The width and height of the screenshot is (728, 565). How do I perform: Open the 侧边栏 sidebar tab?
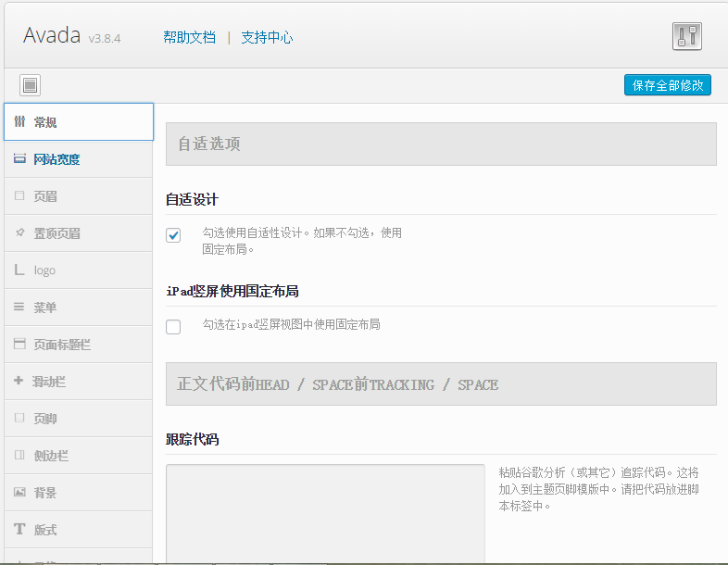click(51, 456)
